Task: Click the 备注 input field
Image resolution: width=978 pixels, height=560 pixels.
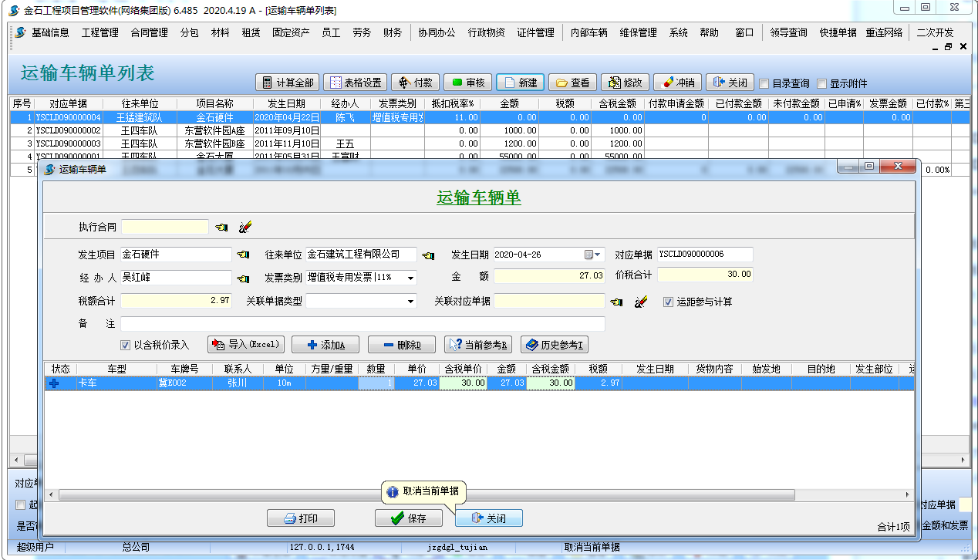Action: (x=363, y=324)
